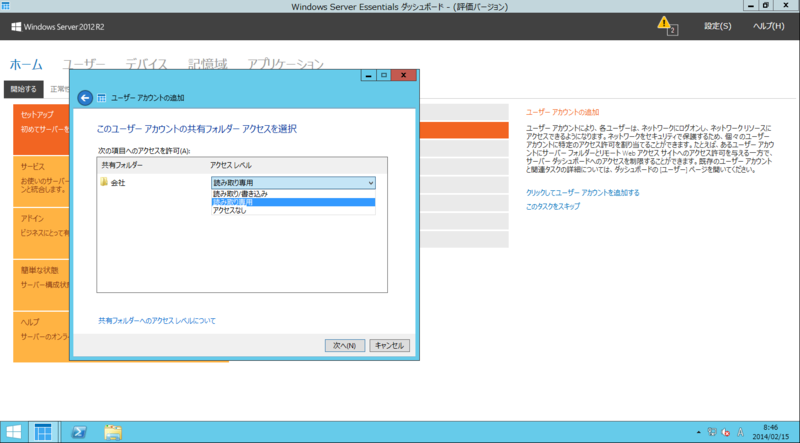The height and width of the screenshot is (443, 800).
Task: Click クリックしてユーザー アカウントを追加する link
Action: coord(583,193)
